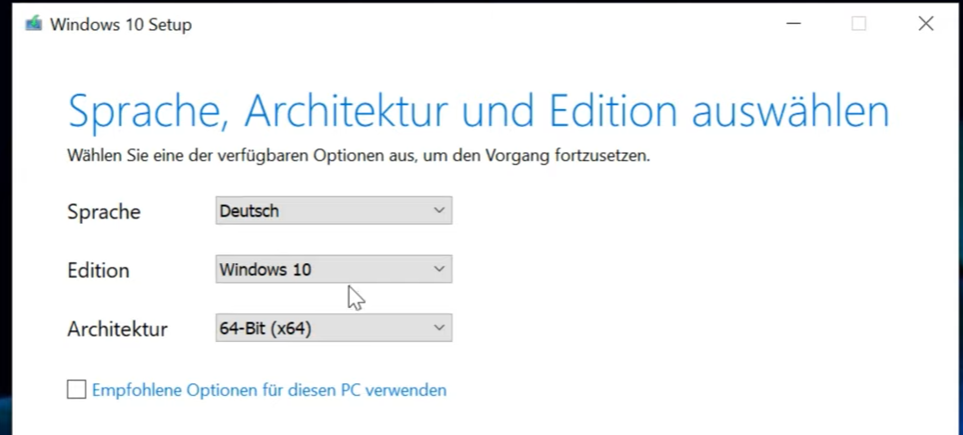The height and width of the screenshot is (435, 963).
Task: Close the Windows 10 Setup dialog
Action: tap(926, 24)
